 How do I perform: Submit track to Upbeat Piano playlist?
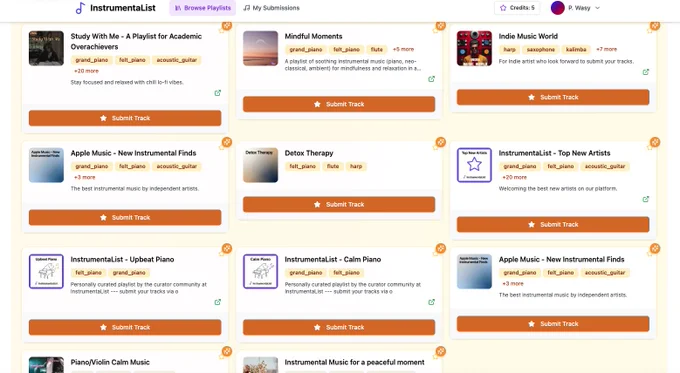click(125, 327)
